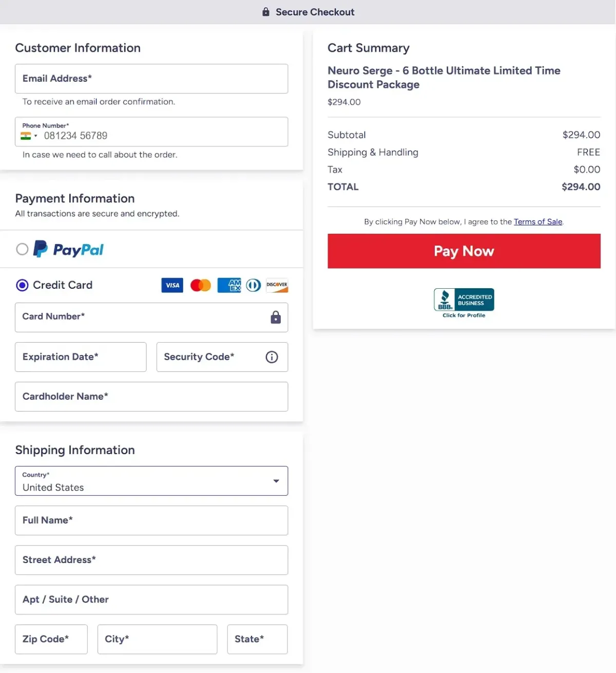The image size is (616, 673).
Task: Click the Mastercard icon
Action: tap(200, 285)
